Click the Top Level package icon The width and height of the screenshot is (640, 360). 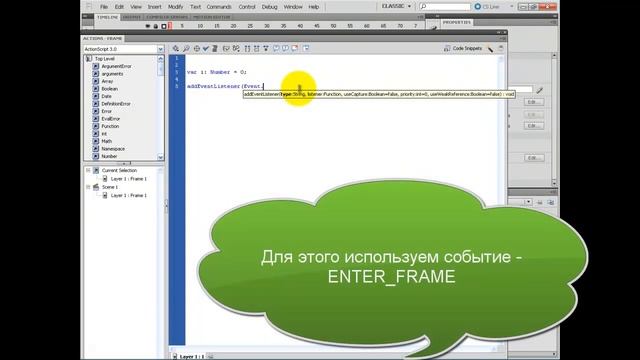[89, 59]
